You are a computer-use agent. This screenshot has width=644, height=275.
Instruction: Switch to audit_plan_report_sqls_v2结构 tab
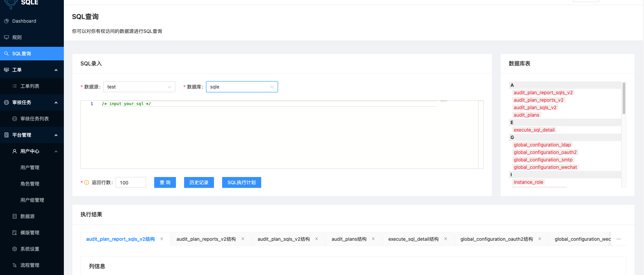coord(121,239)
